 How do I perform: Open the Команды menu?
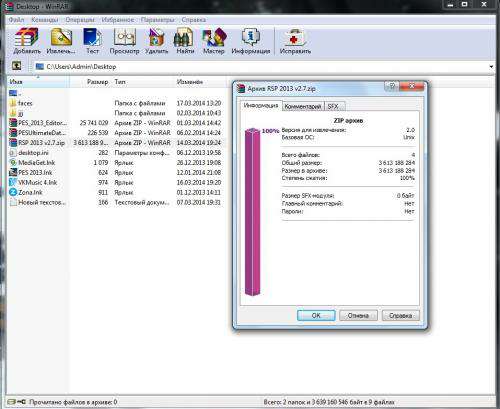point(44,20)
